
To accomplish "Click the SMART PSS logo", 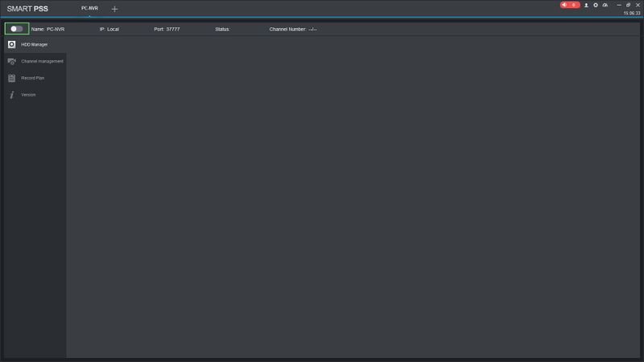I will click(x=27, y=9).
